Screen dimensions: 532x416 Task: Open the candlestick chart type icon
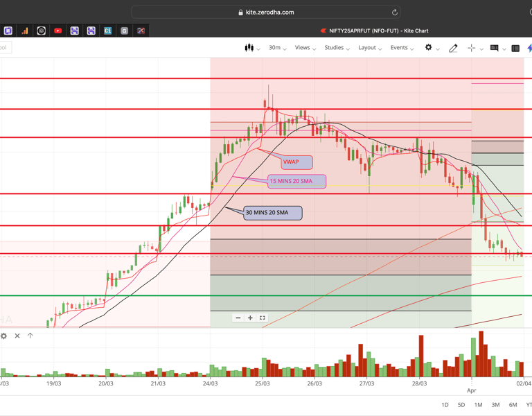coord(249,48)
